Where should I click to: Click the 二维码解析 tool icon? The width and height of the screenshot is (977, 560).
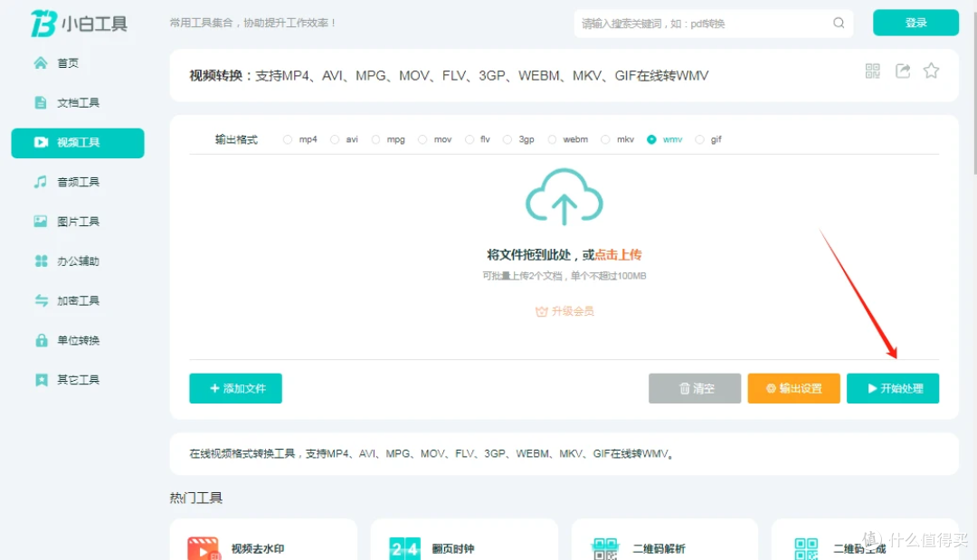[x=605, y=548]
